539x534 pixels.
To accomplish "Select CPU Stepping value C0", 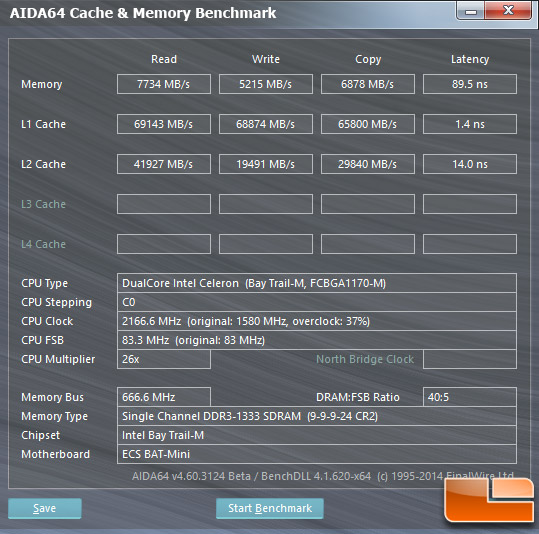I will (x=317, y=302).
